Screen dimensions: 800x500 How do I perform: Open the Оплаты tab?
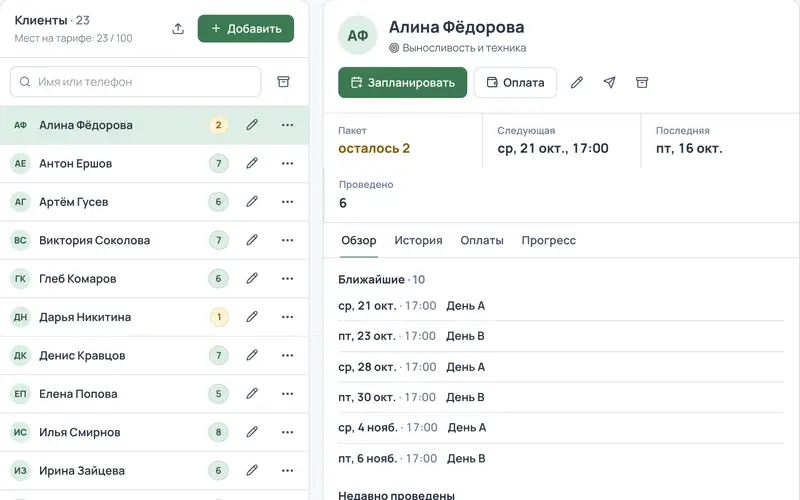(482, 240)
